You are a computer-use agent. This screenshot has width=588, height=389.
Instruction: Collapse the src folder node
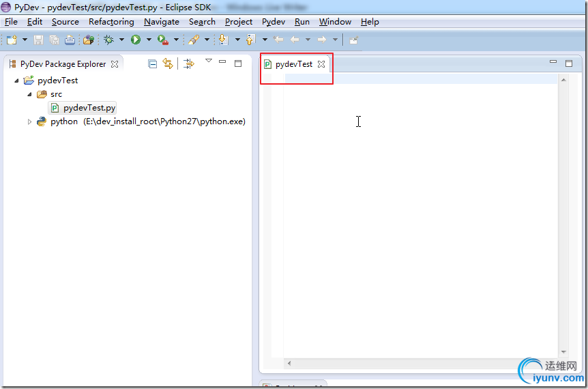[x=29, y=95]
